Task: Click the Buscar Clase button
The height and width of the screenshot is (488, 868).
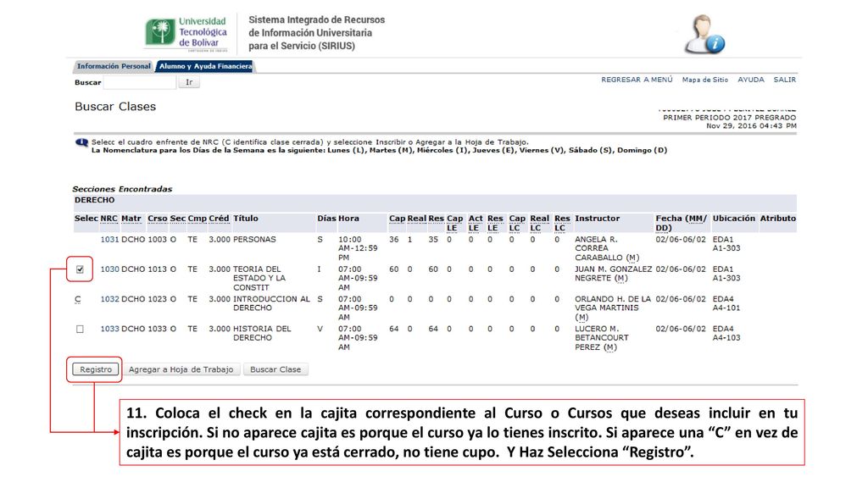Action: [275, 369]
